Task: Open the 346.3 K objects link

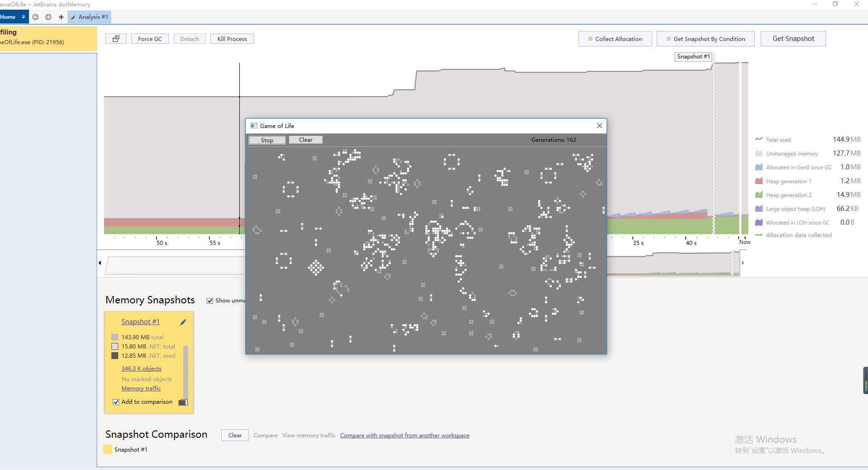Action: tap(141, 369)
